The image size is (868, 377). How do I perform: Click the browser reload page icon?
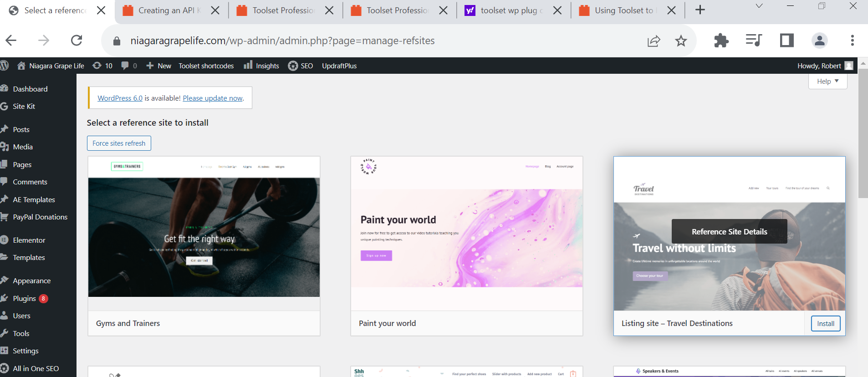click(77, 41)
